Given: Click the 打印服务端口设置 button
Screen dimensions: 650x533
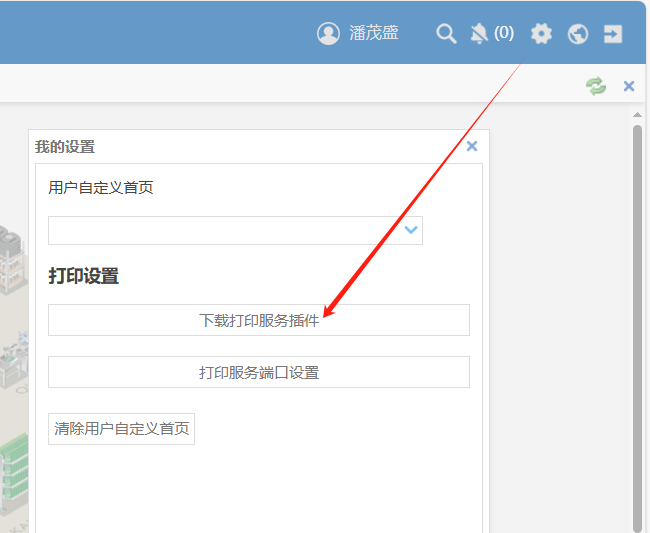Looking at the screenshot, I should [x=258, y=372].
